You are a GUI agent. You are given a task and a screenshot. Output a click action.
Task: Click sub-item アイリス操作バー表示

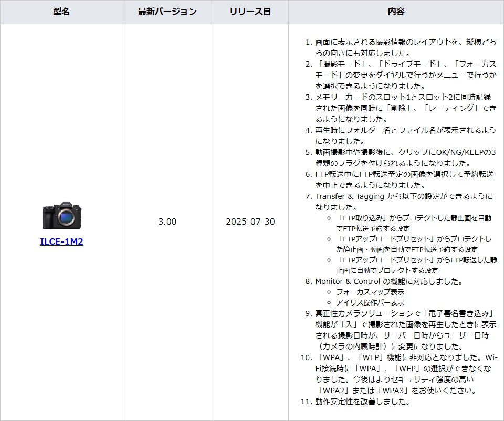pos(370,302)
